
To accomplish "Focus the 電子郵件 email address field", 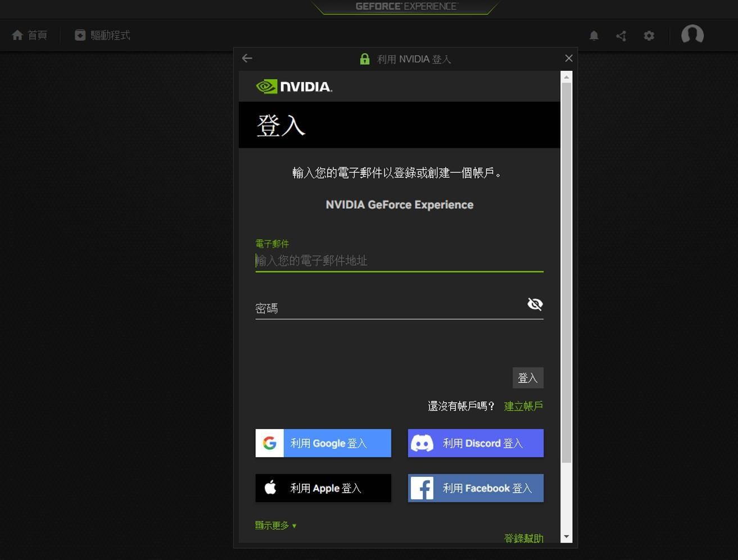I will pos(399,261).
